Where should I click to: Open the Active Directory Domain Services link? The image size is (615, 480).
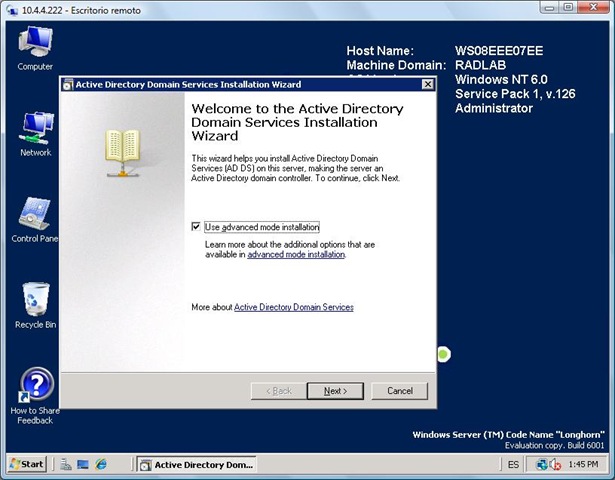[293, 307]
